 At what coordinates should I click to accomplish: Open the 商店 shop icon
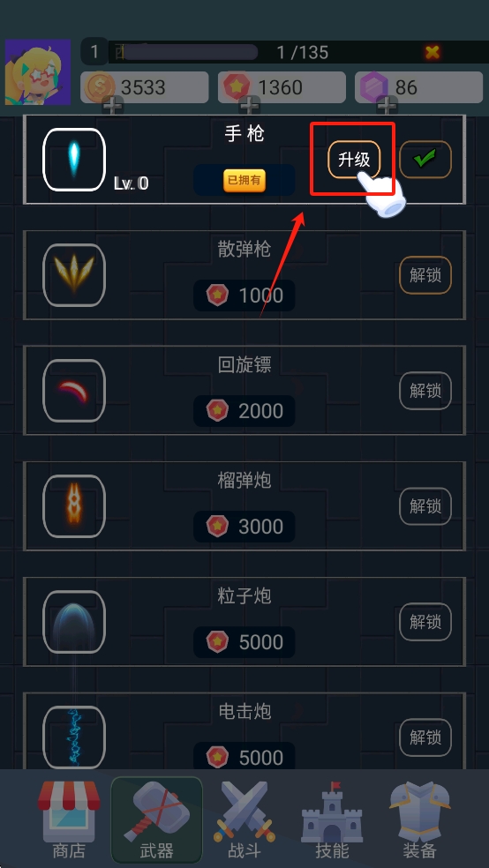click(69, 819)
